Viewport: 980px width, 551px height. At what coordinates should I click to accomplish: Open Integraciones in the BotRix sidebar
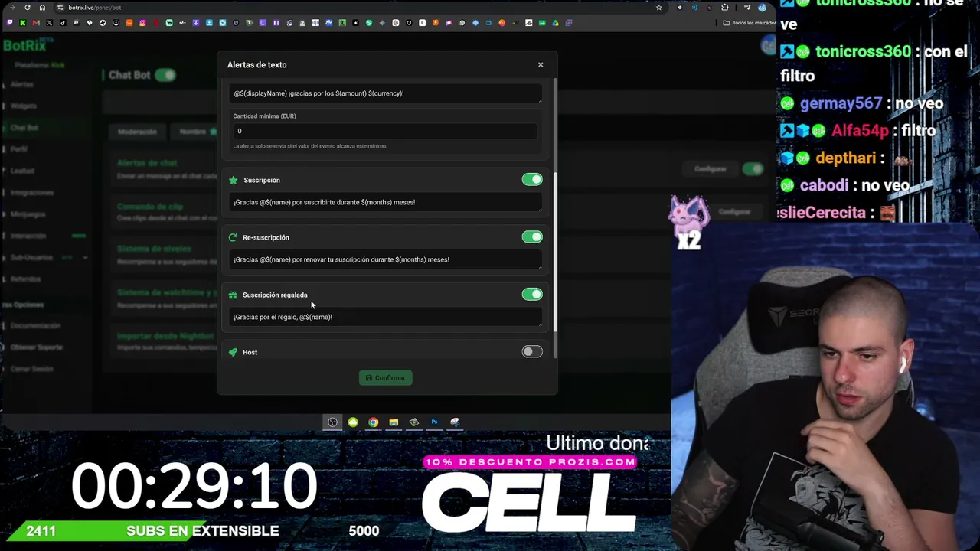pyautogui.click(x=32, y=192)
